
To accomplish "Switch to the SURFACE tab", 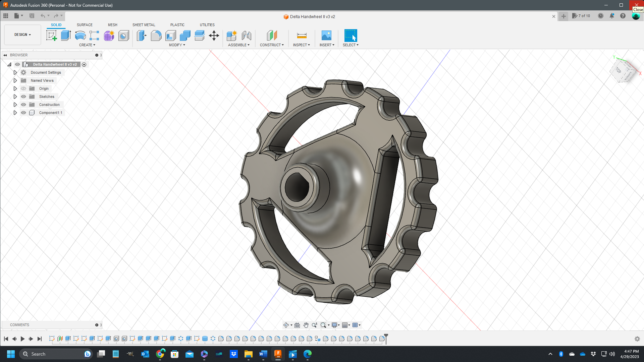I will click(x=85, y=25).
